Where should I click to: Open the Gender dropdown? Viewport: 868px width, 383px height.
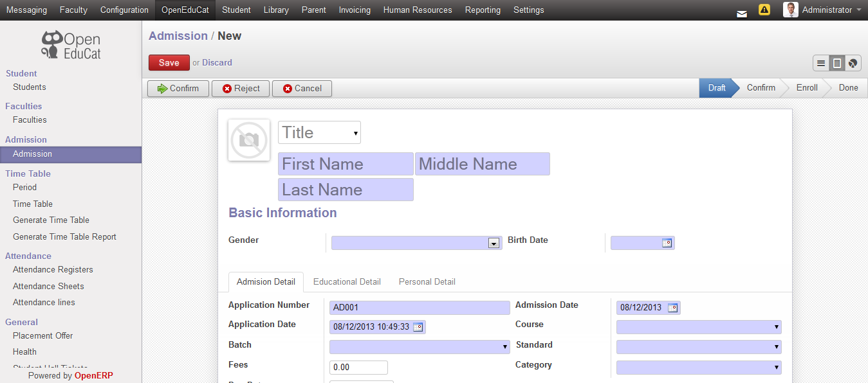[x=493, y=242]
